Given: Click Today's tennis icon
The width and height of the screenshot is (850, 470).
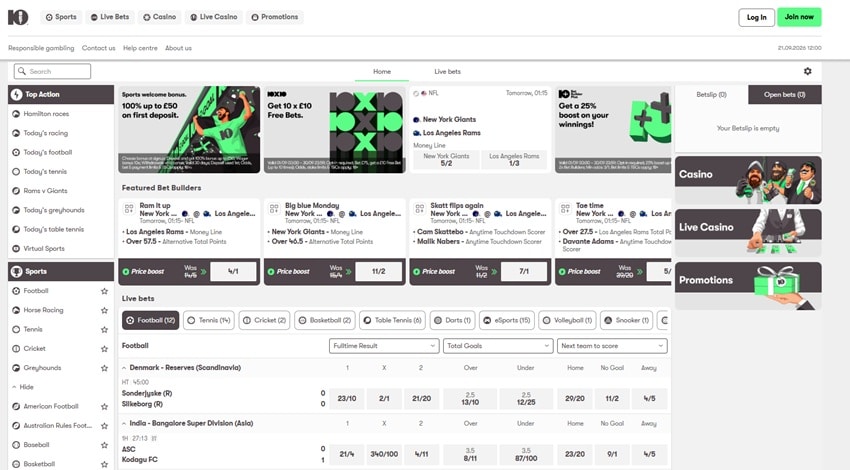Looking at the screenshot, I should (x=16, y=171).
